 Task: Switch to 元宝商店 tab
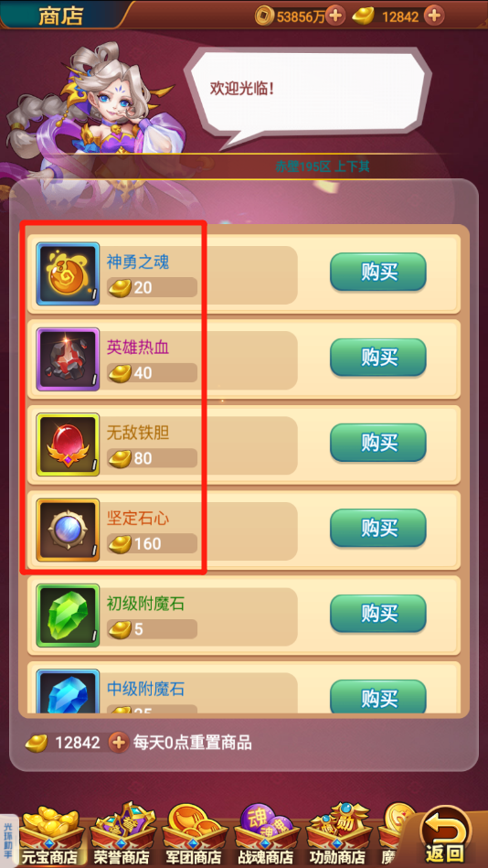click(x=49, y=836)
